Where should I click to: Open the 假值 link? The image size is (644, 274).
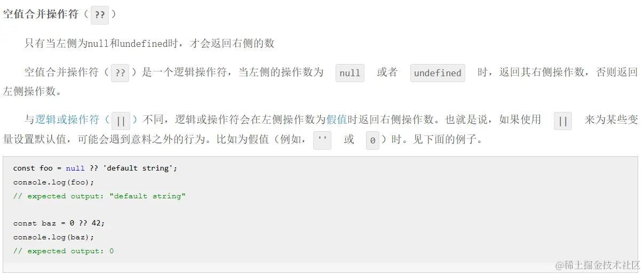click(x=337, y=120)
